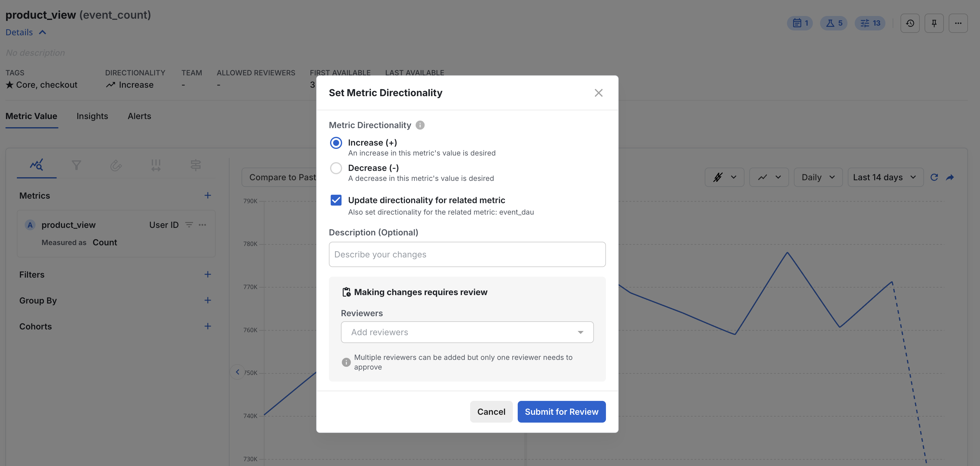Viewport: 980px width, 466px height.
Task: Click the Cancel button
Action: click(x=491, y=411)
